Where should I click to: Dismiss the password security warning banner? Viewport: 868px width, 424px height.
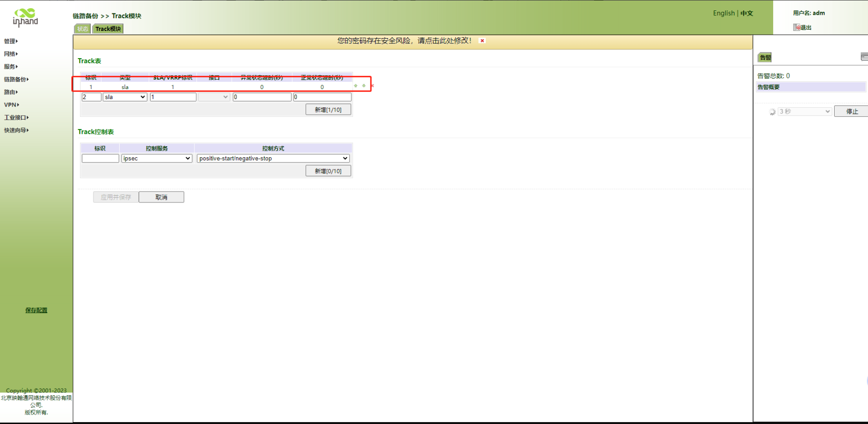(x=482, y=41)
